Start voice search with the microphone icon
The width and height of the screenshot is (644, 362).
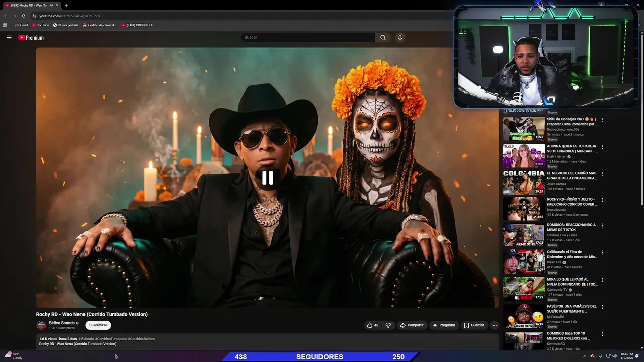coord(400,37)
